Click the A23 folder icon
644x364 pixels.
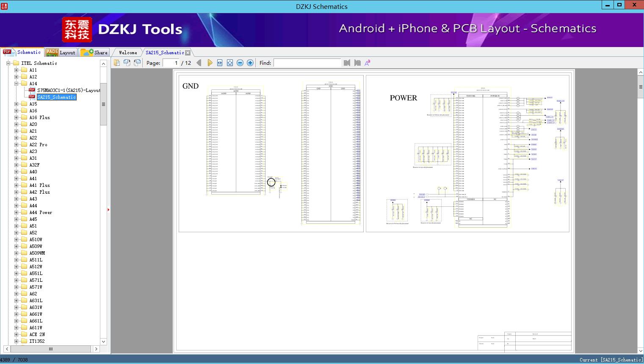24,151
